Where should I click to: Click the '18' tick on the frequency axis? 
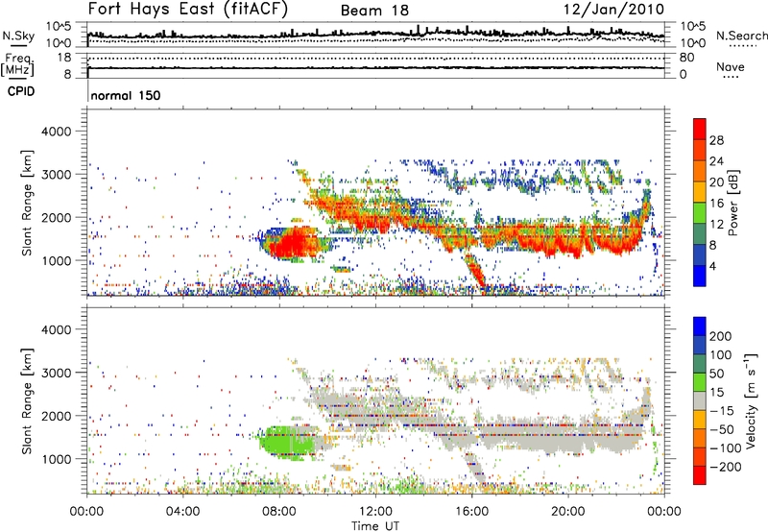[x=64, y=58]
